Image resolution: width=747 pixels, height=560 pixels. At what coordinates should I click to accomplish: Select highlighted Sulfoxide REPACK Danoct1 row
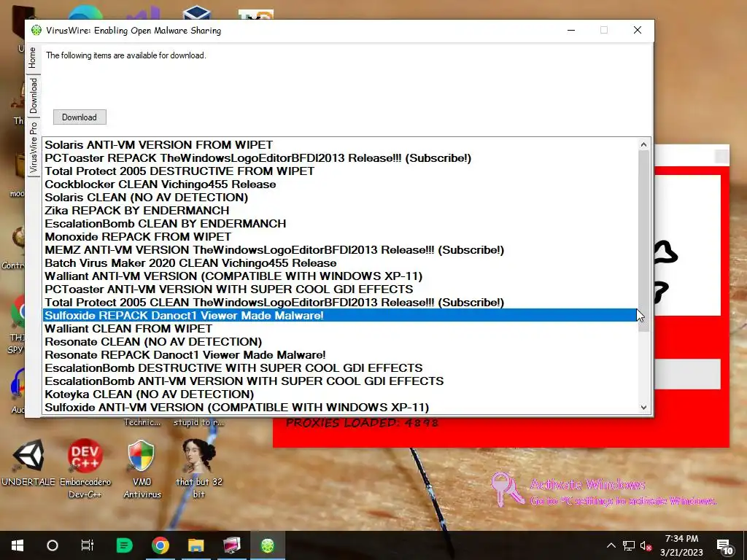pyautogui.click(x=340, y=315)
